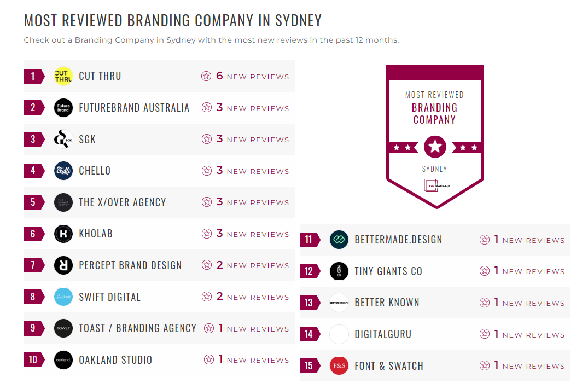588x389 pixels.
Task: Open the Toast / Branding Agency link
Action: point(137,328)
